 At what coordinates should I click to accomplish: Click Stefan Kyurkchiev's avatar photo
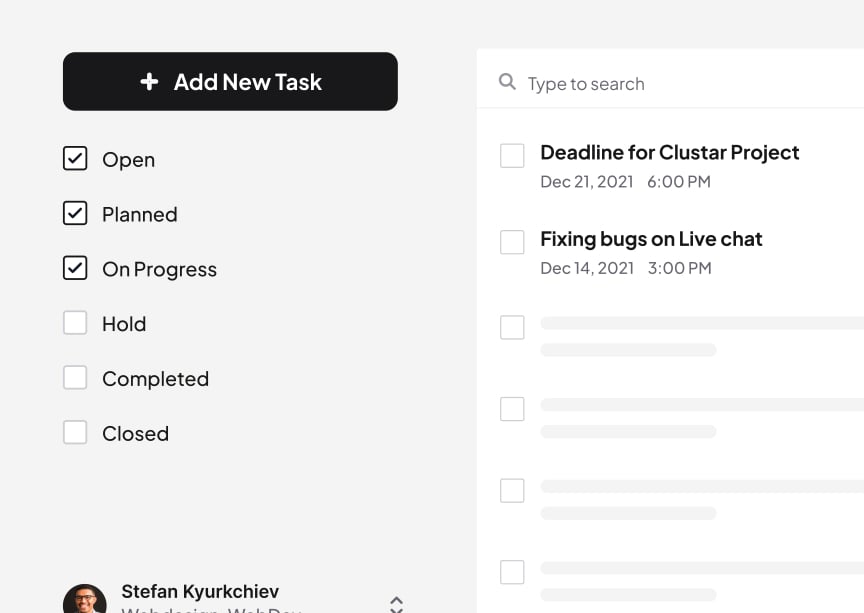coord(85,599)
